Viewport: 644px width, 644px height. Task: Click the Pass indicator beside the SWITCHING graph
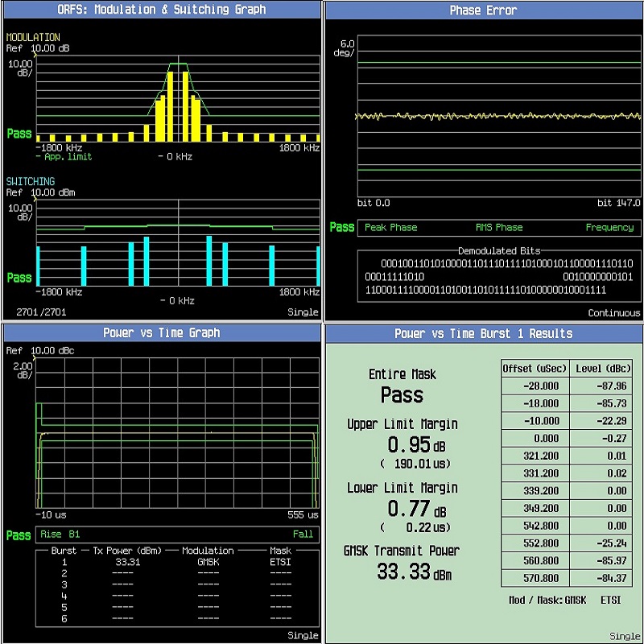pos(19,278)
